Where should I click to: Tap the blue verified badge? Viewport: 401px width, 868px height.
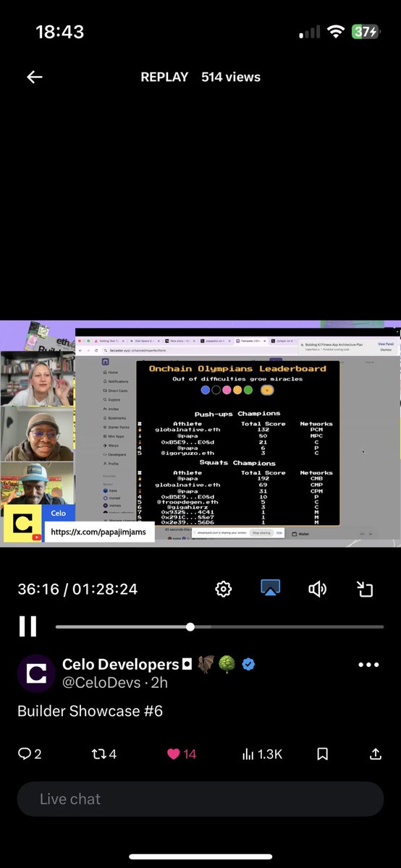248,664
